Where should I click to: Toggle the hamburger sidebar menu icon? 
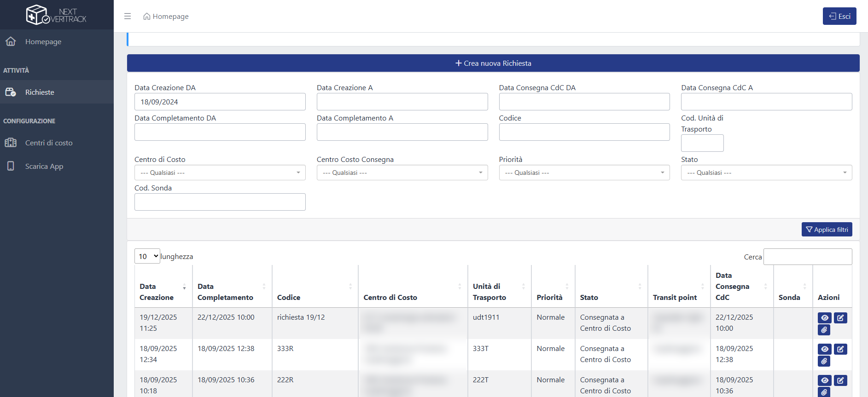coord(128,16)
